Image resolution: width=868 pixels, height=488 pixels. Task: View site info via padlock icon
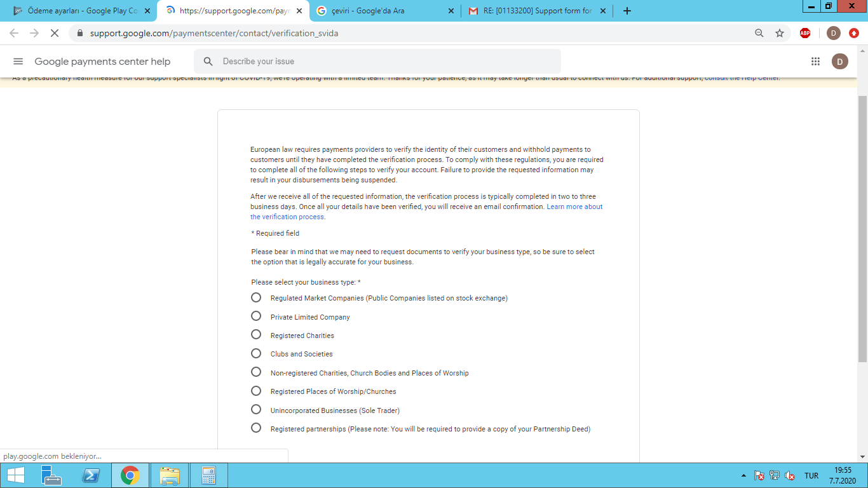click(79, 33)
